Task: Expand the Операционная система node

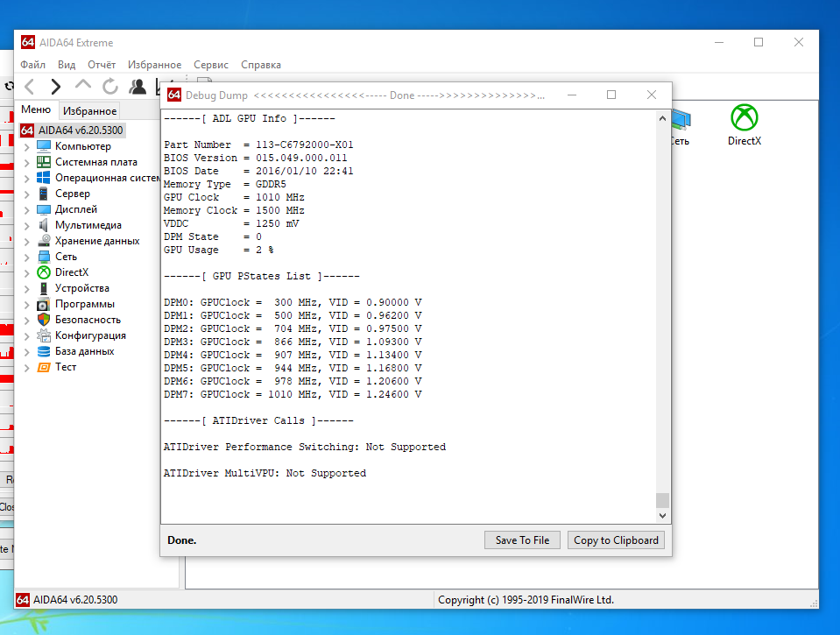Action: [27, 179]
